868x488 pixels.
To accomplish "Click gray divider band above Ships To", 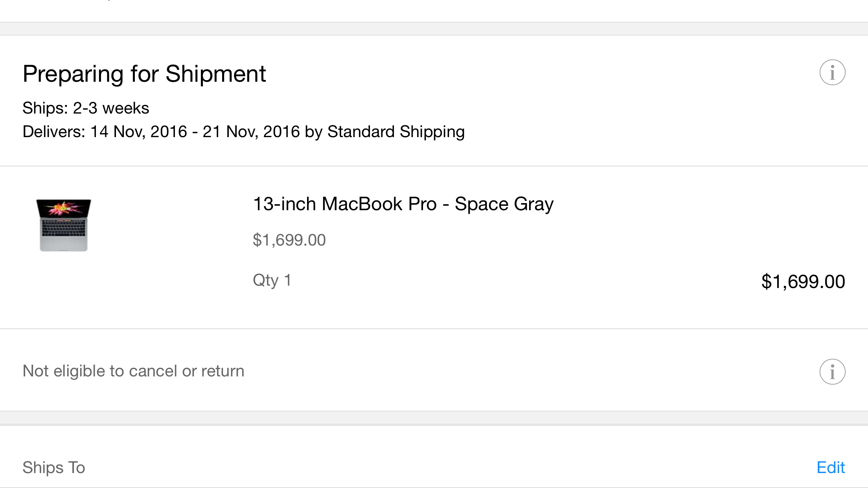I will tap(434, 418).
